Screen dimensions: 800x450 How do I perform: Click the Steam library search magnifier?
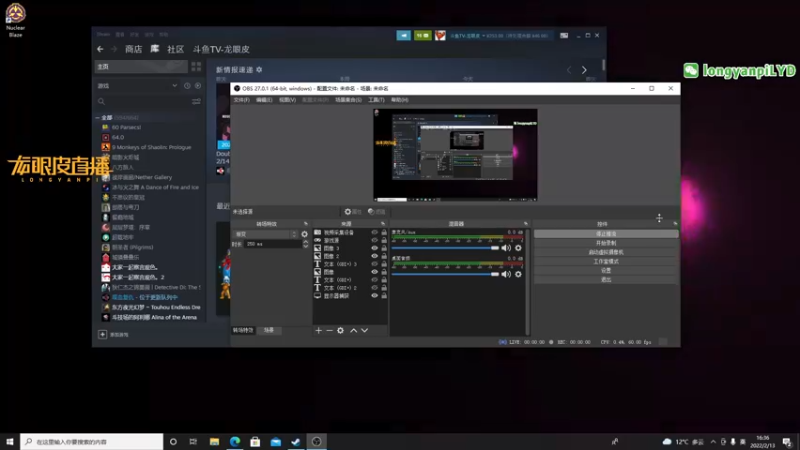(102, 102)
